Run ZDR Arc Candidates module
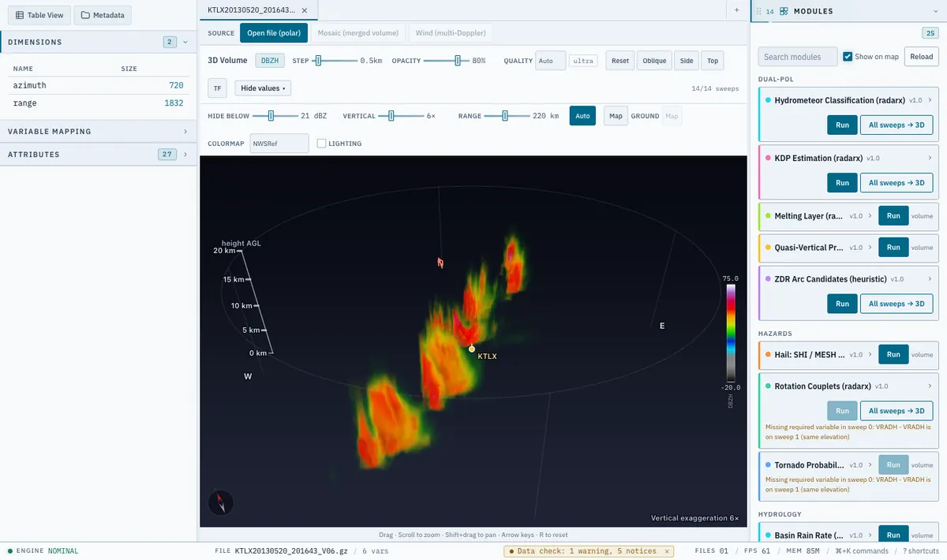This screenshot has height=560, width=947. (842, 304)
